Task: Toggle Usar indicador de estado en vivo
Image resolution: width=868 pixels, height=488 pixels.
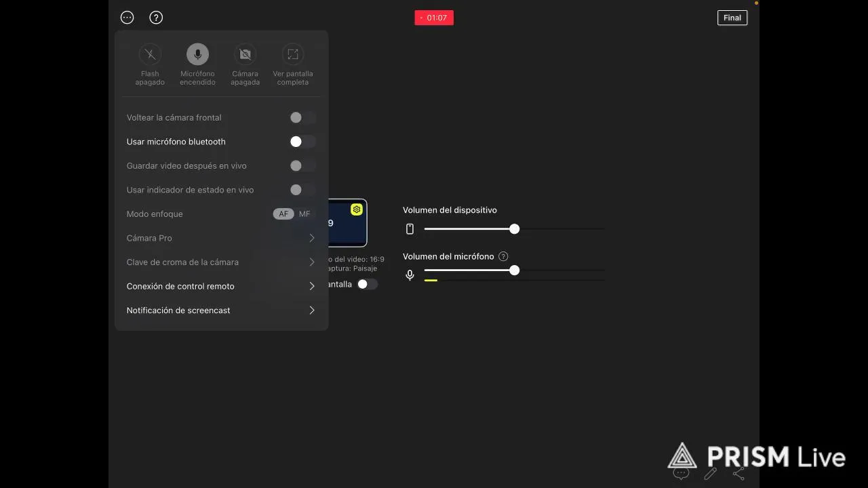Action: (302, 190)
